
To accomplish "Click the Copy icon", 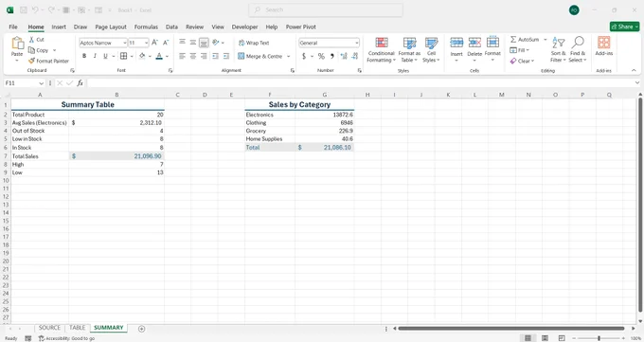I will 31,50.
